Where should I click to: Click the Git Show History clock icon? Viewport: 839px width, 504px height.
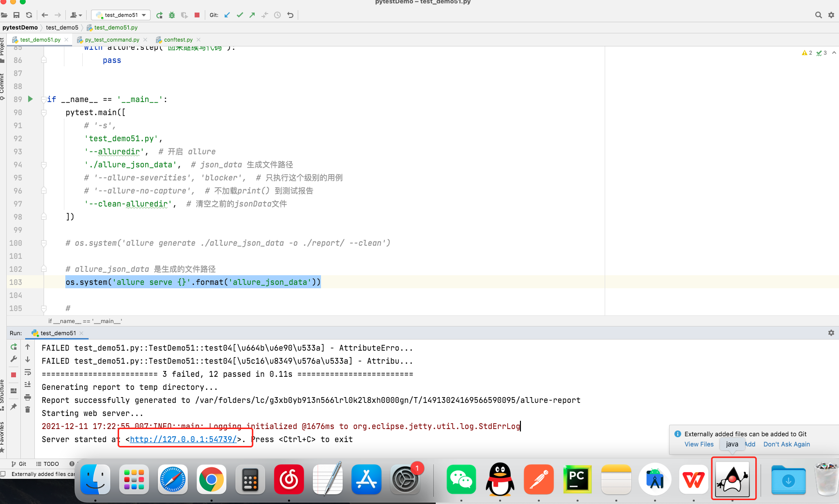coord(277,15)
